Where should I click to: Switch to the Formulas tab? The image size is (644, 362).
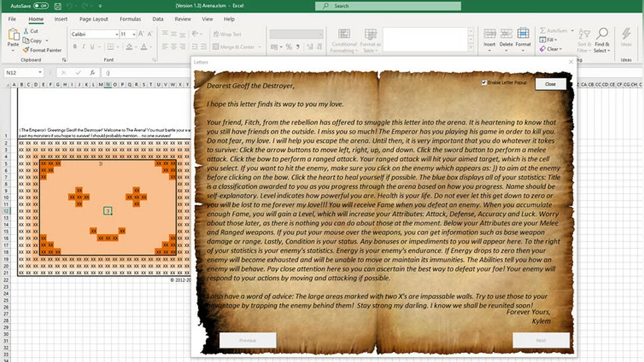coord(130,19)
